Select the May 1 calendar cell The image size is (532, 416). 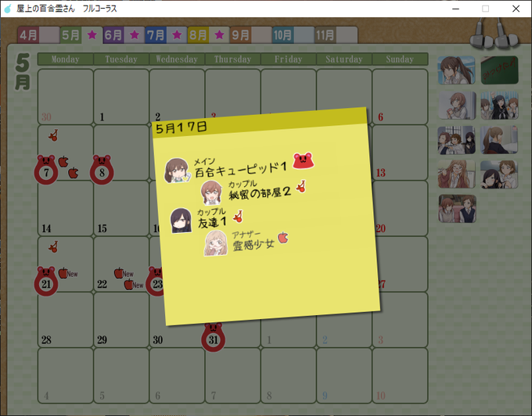121,97
